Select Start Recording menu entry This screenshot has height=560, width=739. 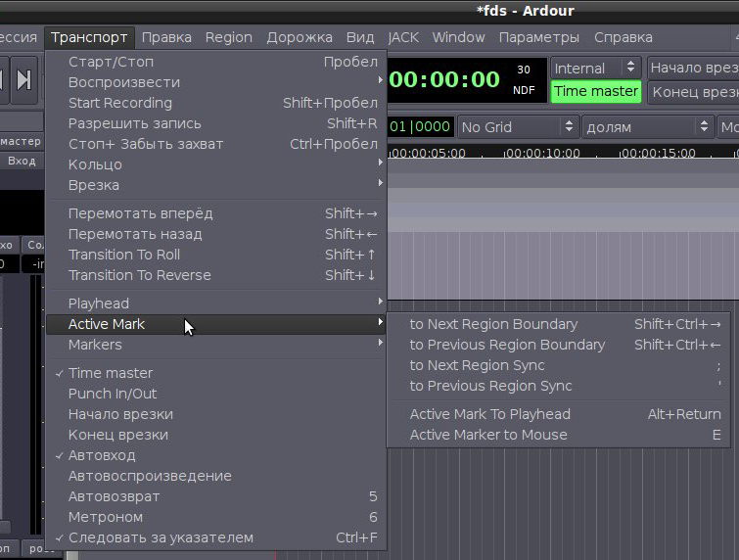click(x=216, y=103)
